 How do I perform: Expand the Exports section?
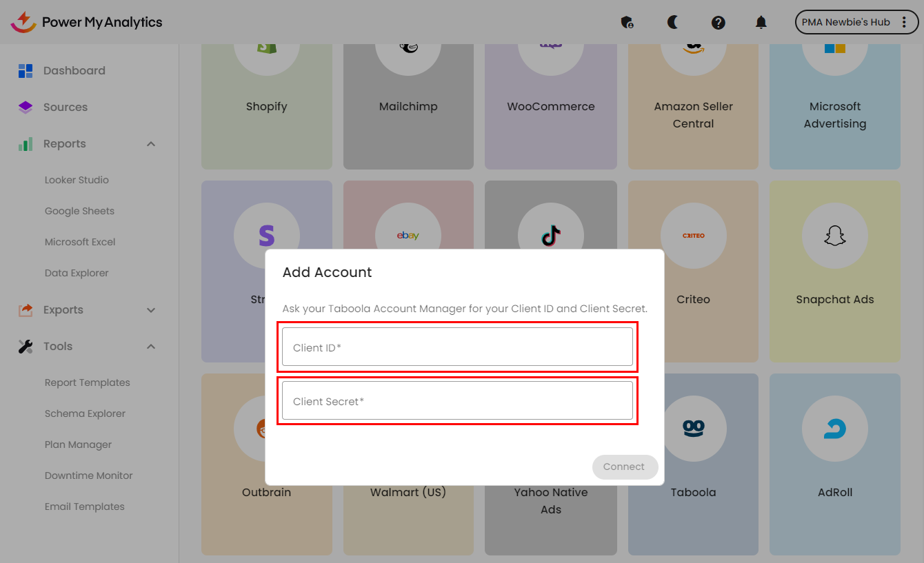tap(151, 309)
